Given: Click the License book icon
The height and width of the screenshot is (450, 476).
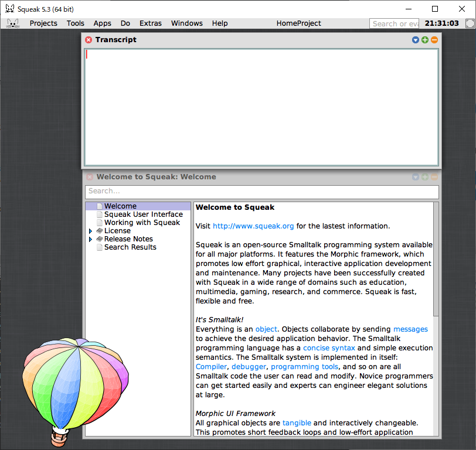Looking at the screenshot, I should pyautogui.click(x=100, y=231).
